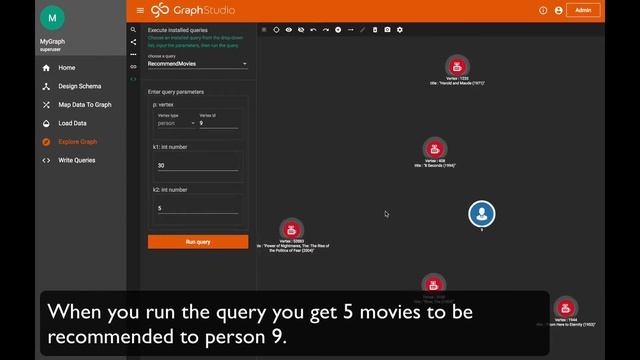Open the RecommendMovies query dropdown

click(x=198, y=64)
